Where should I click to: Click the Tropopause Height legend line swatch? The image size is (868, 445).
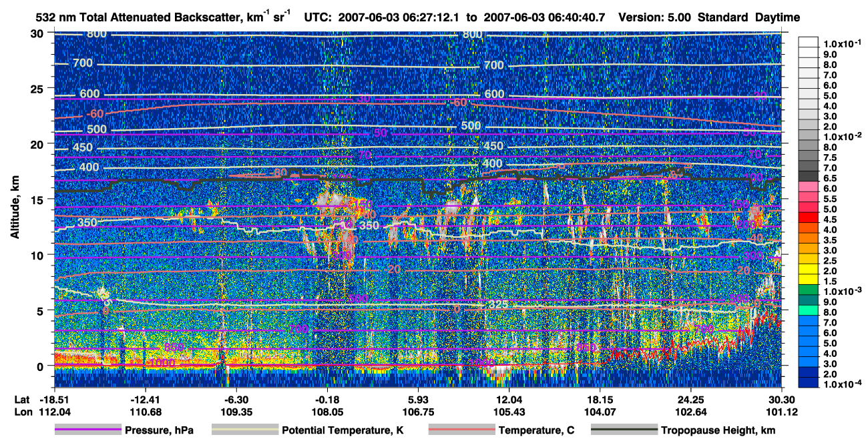pos(624,430)
